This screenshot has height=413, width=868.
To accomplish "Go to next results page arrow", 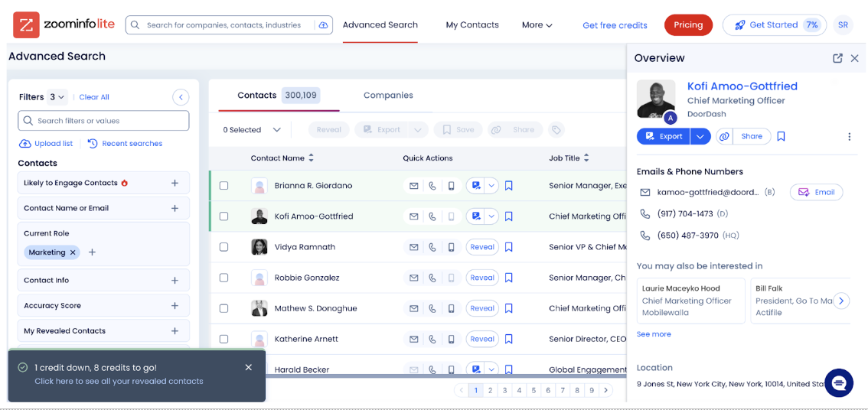I will (606, 390).
